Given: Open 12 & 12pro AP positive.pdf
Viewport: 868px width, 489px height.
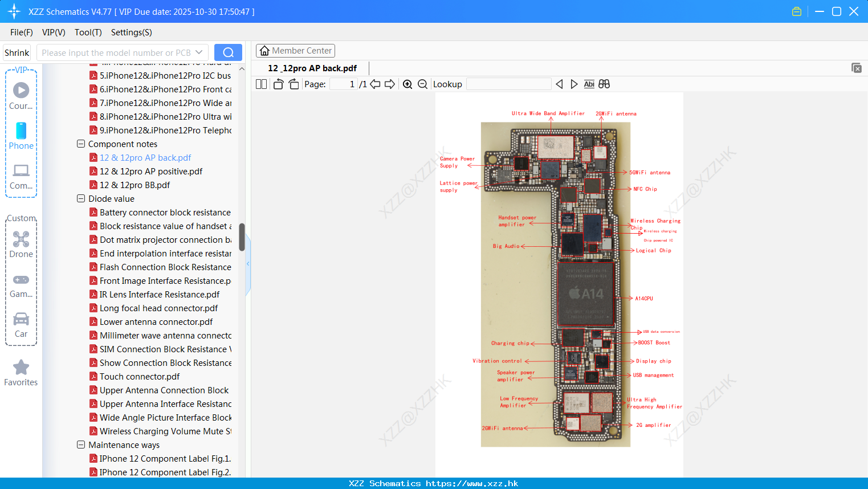Looking at the screenshot, I should 151,172.
